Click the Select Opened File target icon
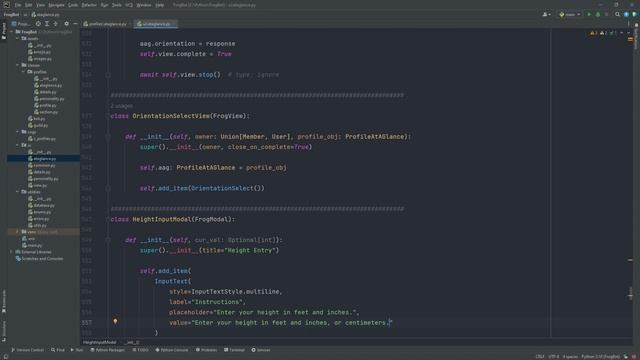Viewport: 640px width, 360px height. [38, 24]
